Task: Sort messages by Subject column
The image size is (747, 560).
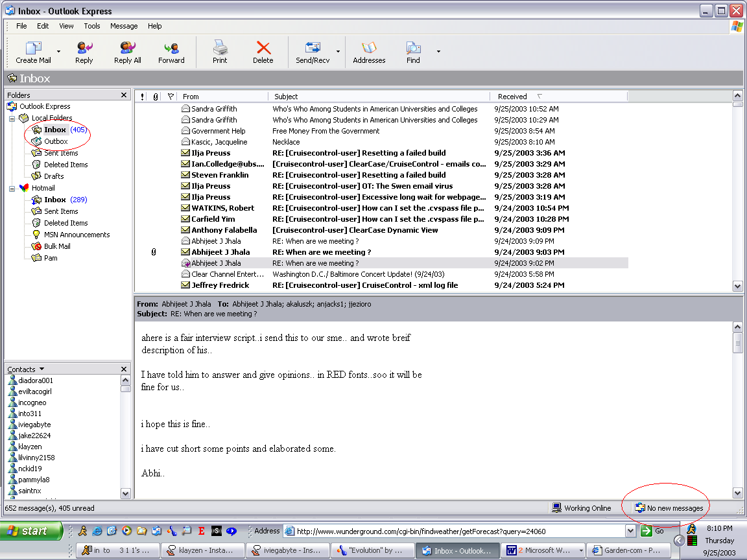Action: point(379,97)
